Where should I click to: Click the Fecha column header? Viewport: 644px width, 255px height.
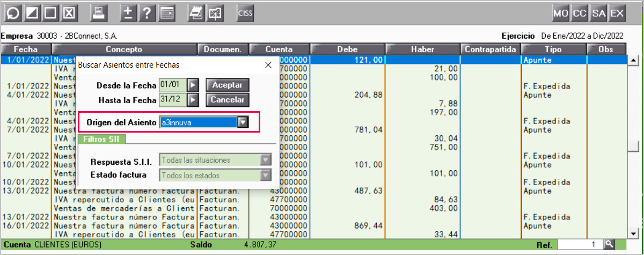coord(26,49)
